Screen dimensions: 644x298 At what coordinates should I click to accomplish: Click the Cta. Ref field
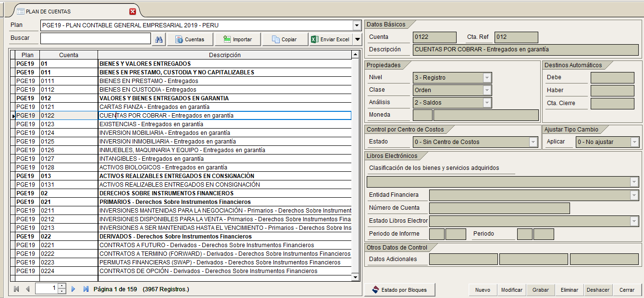pos(516,37)
